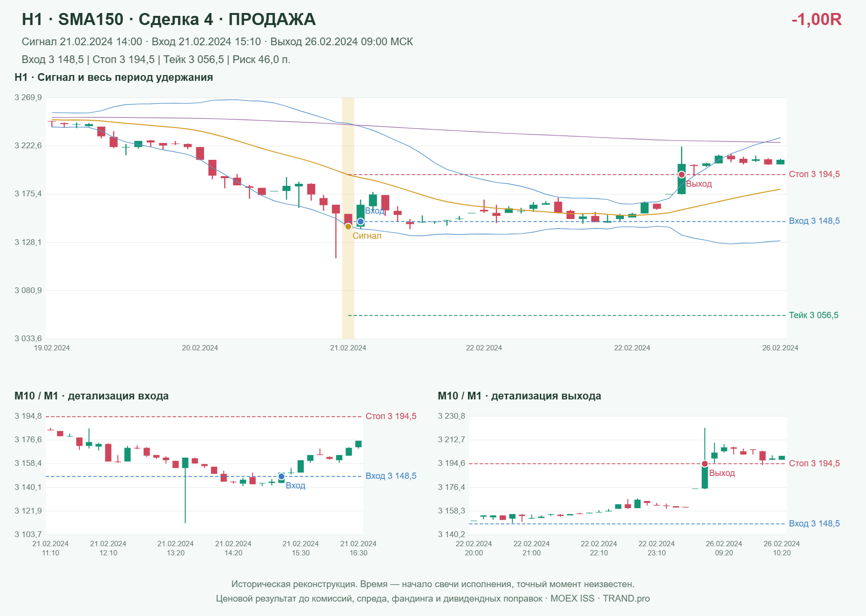Viewport: 866px width, 616px height.
Task: Click the tall green exit candle on H1 chart
Action: point(681,170)
